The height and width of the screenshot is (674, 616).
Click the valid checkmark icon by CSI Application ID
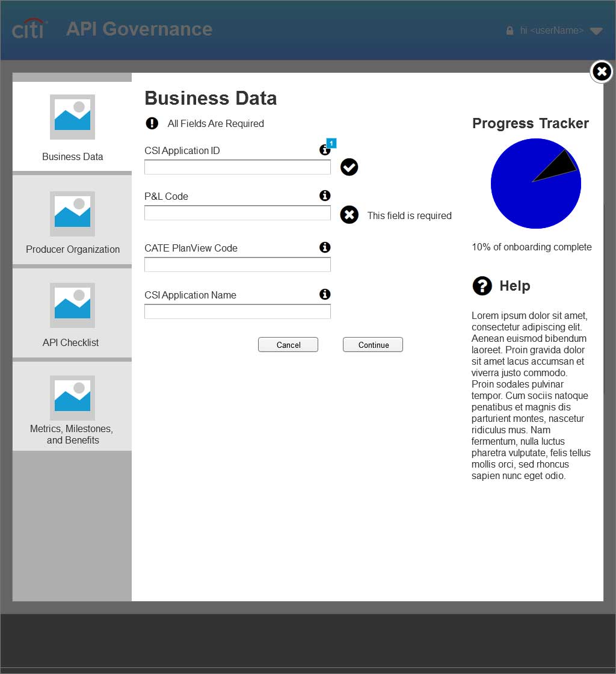click(x=349, y=167)
